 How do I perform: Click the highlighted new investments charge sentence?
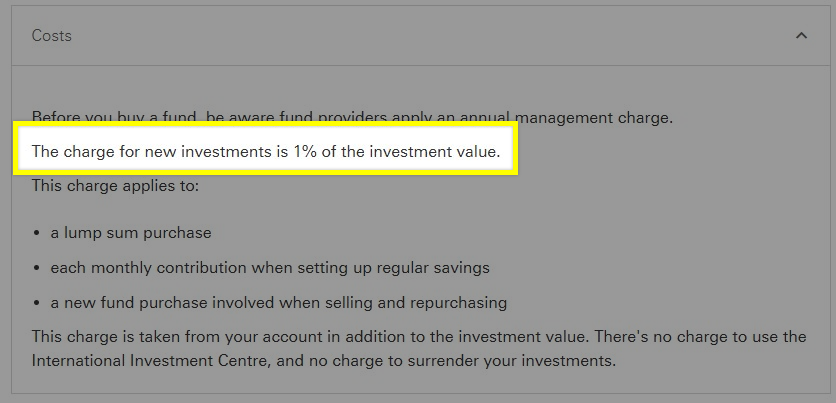pos(265,152)
